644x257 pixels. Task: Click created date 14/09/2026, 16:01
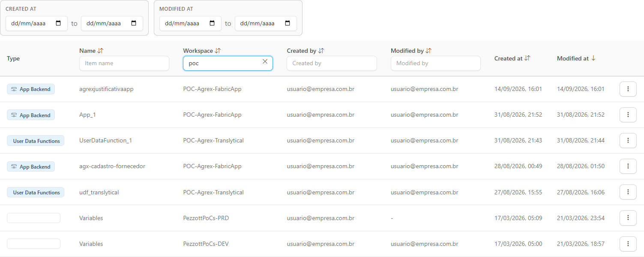pos(518,89)
